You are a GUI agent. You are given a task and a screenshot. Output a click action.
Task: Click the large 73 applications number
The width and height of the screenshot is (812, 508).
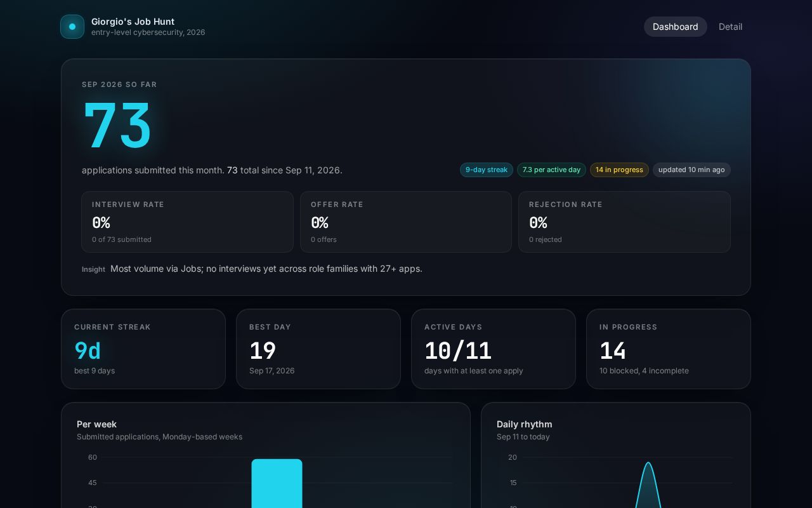click(x=117, y=126)
